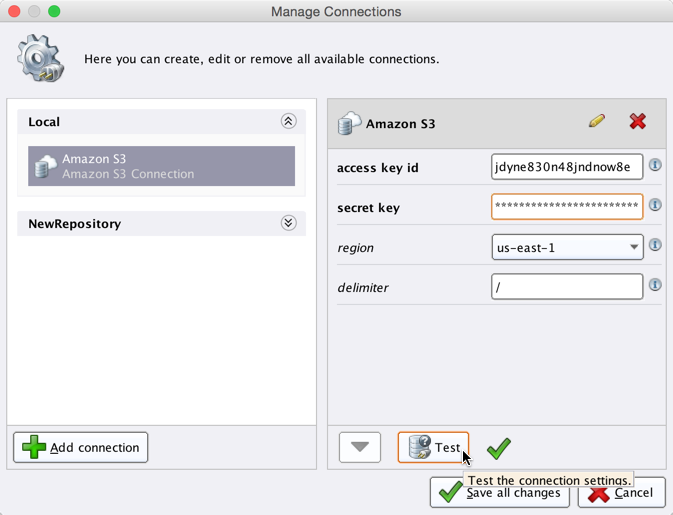This screenshot has width=673, height=515.
Task: Collapse the Local repository section
Action: [288, 122]
